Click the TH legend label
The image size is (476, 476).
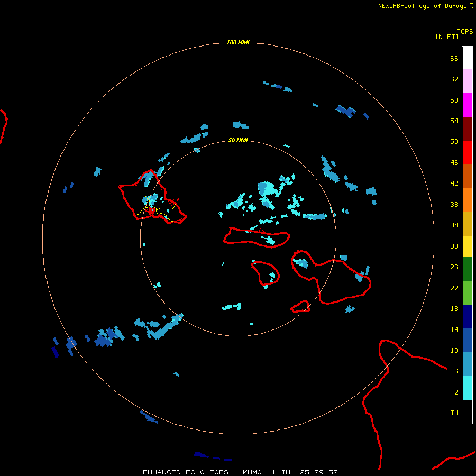[x=454, y=413]
